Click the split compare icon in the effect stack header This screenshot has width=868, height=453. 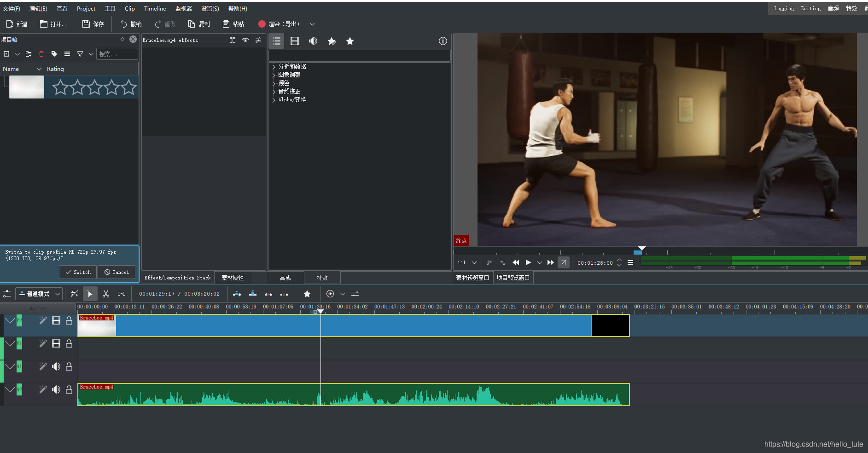pyautogui.click(x=233, y=40)
